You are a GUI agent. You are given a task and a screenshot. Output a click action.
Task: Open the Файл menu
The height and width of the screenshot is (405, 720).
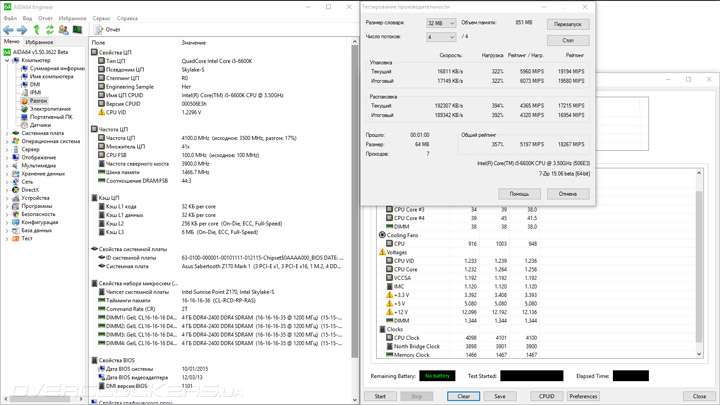click(x=10, y=18)
